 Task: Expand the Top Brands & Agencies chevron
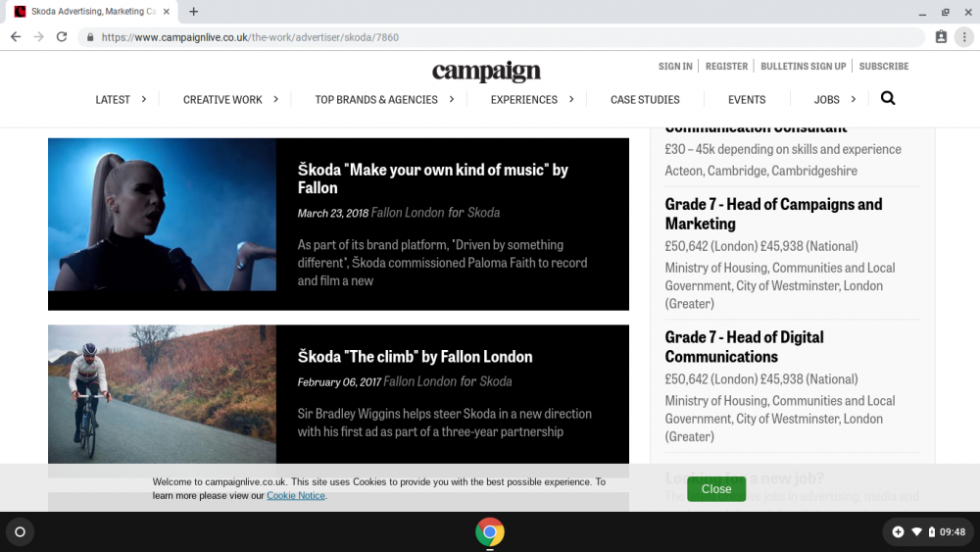pyautogui.click(x=451, y=99)
